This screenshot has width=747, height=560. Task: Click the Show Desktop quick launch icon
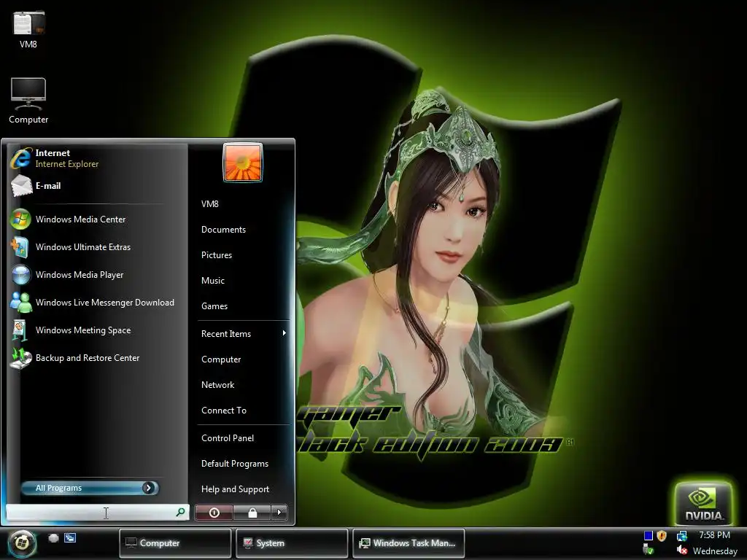[53, 537]
